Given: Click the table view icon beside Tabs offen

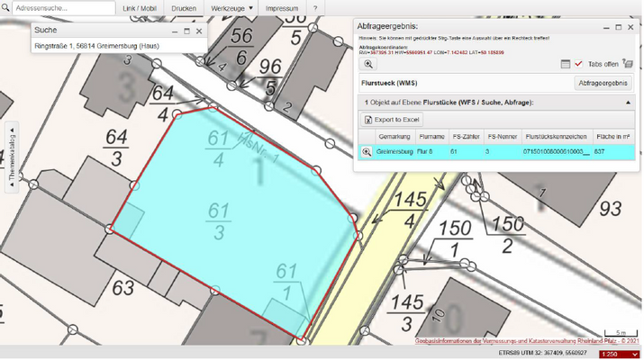Looking at the screenshot, I should coord(565,64).
